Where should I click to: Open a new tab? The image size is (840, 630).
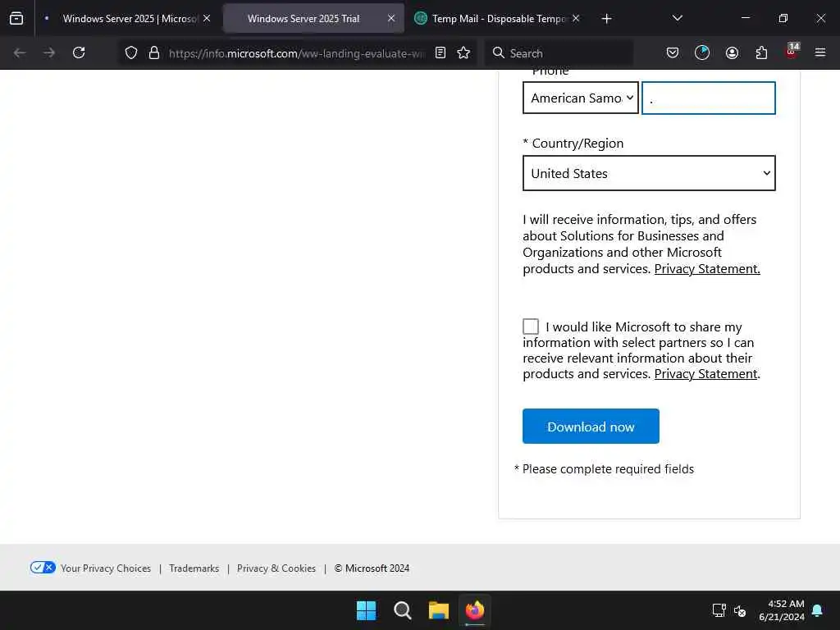click(606, 19)
